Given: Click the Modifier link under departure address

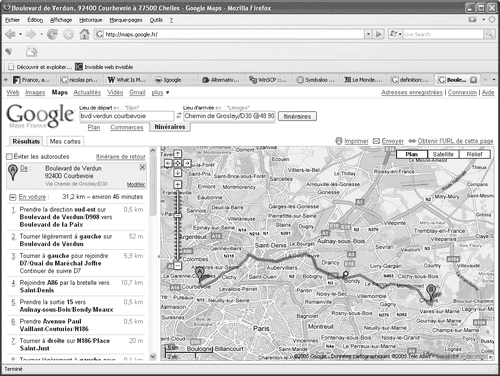Looking at the screenshot, I should (136, 184).
